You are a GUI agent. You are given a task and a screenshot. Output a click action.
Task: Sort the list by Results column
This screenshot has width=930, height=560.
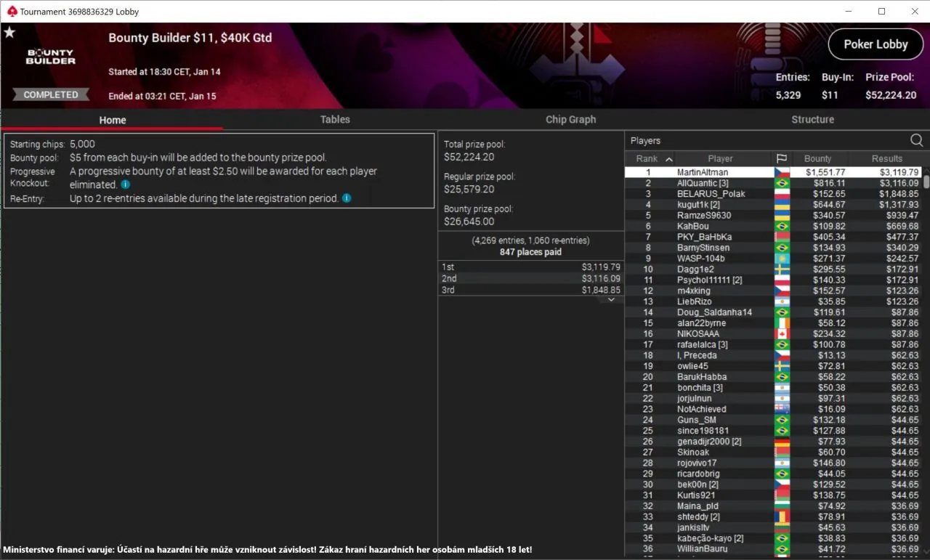[x=886, y=158]
